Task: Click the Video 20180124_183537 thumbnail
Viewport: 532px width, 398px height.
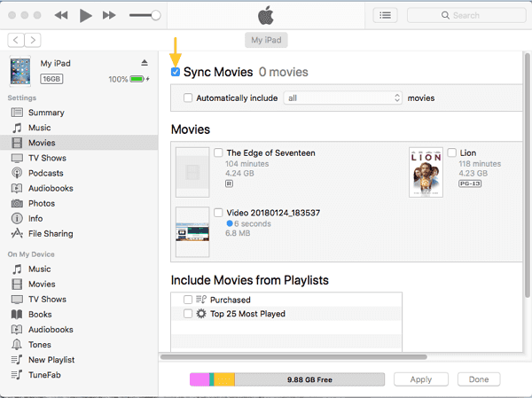Action: point(192,232)
